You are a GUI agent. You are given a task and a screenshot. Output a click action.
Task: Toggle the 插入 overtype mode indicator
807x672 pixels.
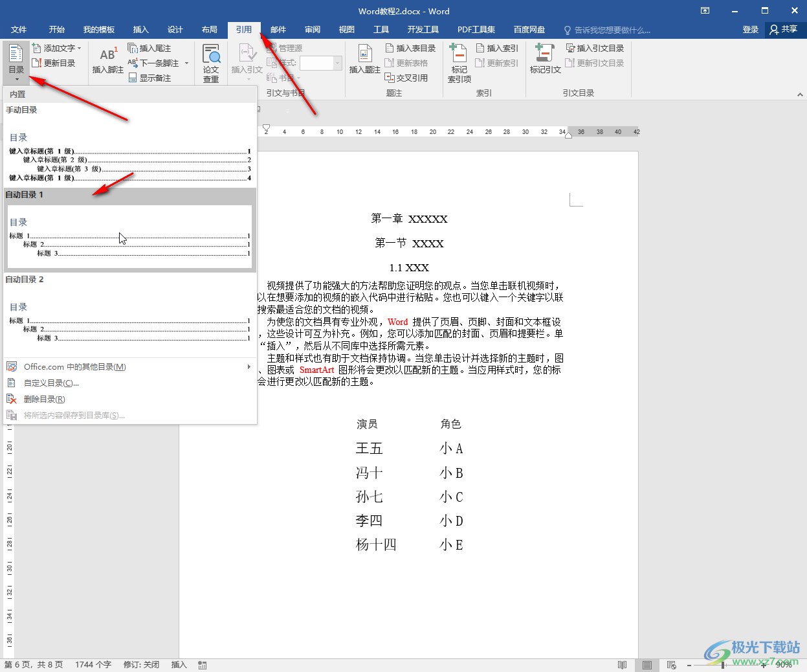tap(179, 665)
